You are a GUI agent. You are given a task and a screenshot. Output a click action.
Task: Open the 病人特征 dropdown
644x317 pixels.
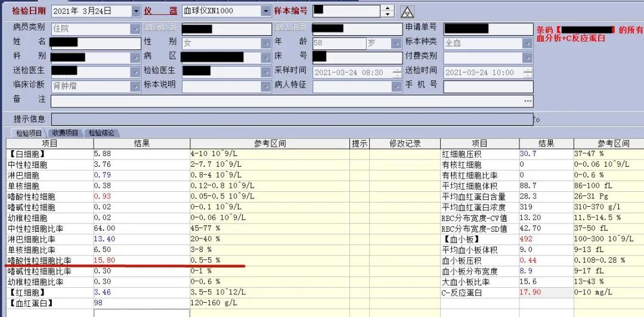[x=397, y=86]
